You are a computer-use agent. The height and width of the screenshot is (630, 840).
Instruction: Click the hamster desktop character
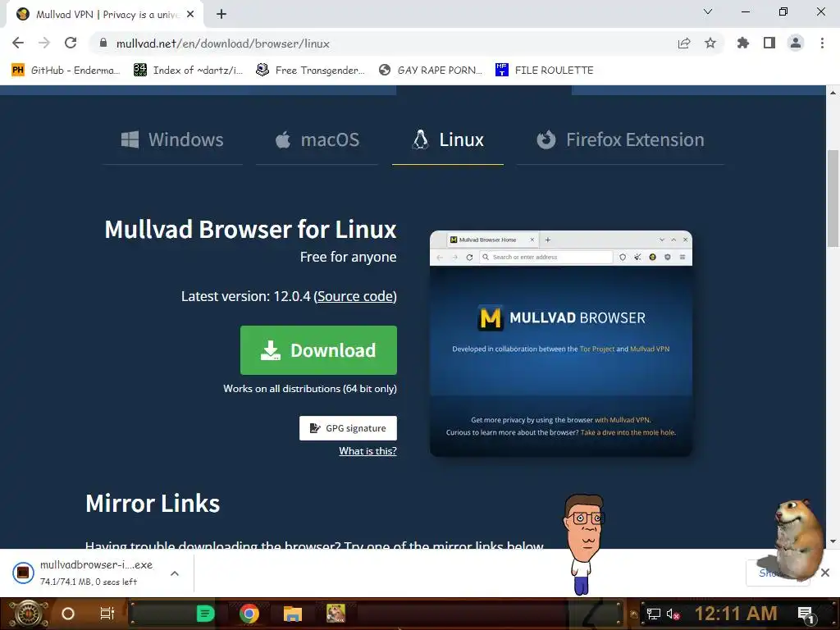tap(797, 540)
